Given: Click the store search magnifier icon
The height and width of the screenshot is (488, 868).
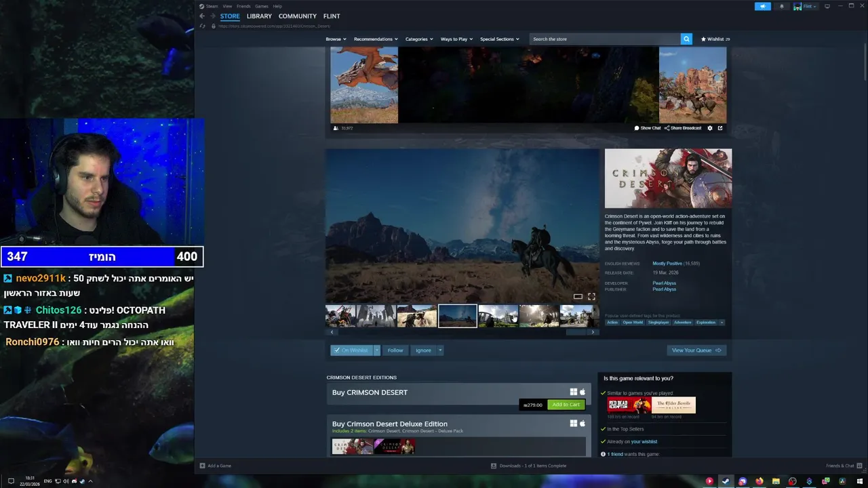Looking at the screenshot, I should pos(686,39).
